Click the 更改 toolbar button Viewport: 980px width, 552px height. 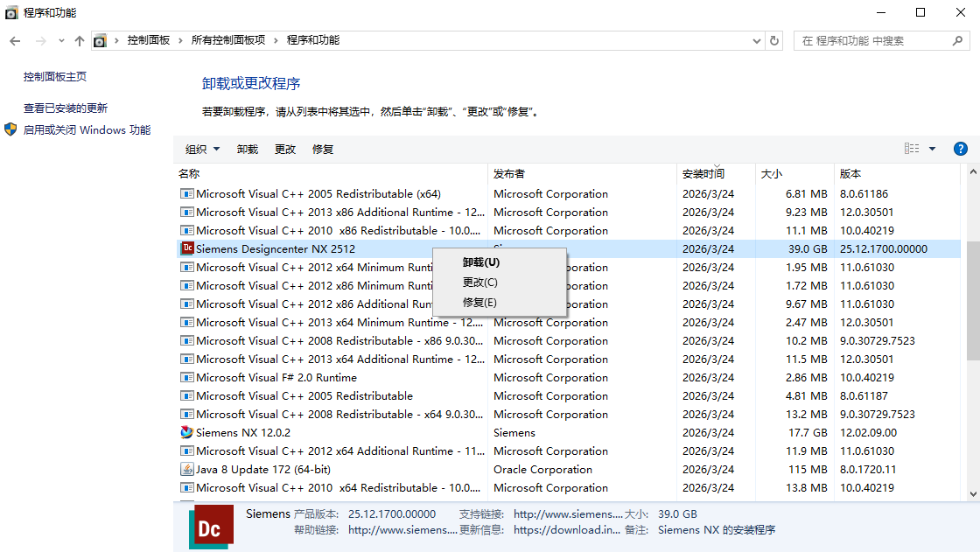click(285, 150)
